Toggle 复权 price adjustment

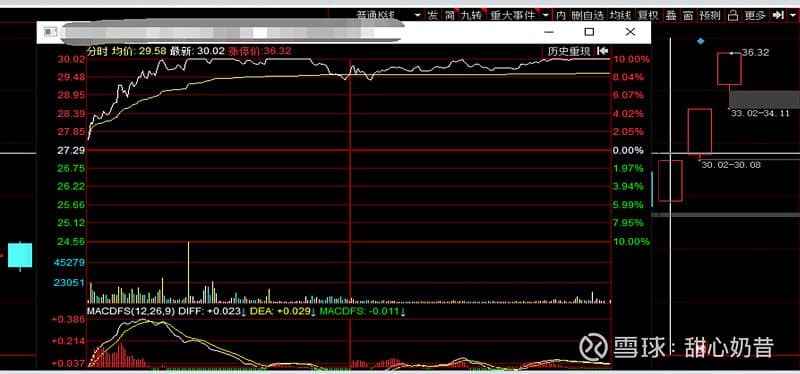(648, 15)
